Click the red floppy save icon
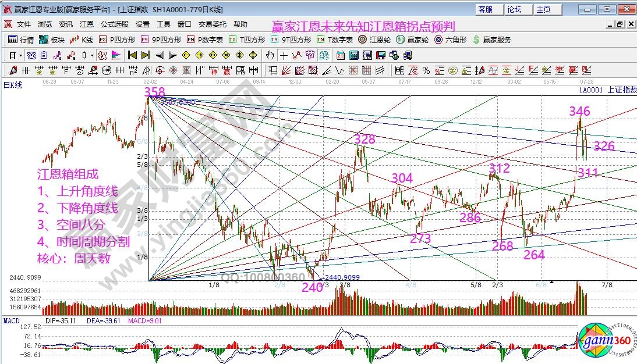 pyautogui.click(x=381, y=55)
